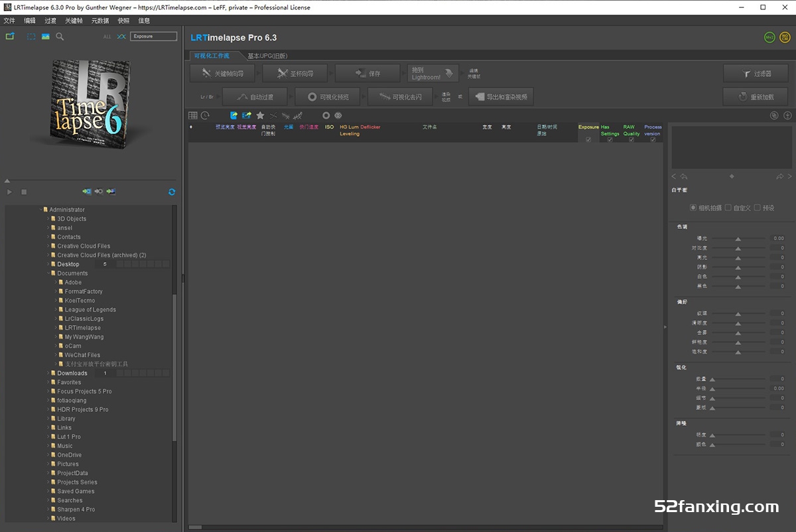
Task: Click the first blue export-arrow icon
Action: tap(233, 115)
